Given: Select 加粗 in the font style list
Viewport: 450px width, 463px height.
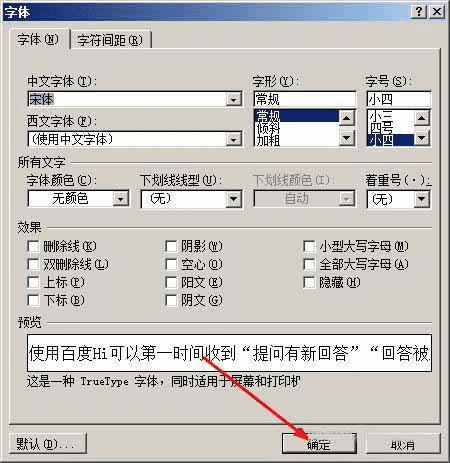Looking at the screenshot, I should point(268,140).
